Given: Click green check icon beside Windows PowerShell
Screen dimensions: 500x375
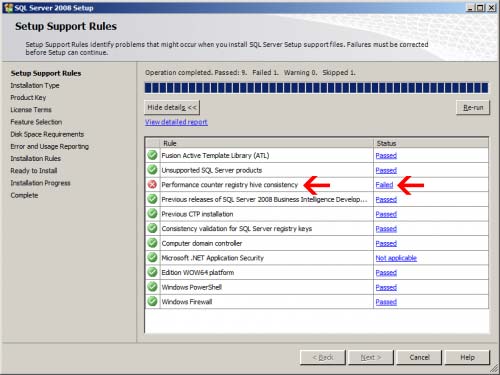Looking at the screenshot, I should (152, 287).
